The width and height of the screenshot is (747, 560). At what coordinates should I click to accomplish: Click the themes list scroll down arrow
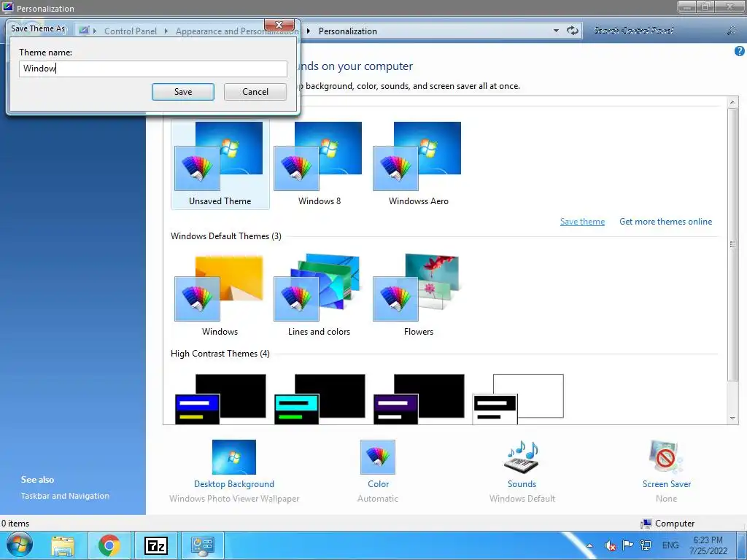(732, 419)
